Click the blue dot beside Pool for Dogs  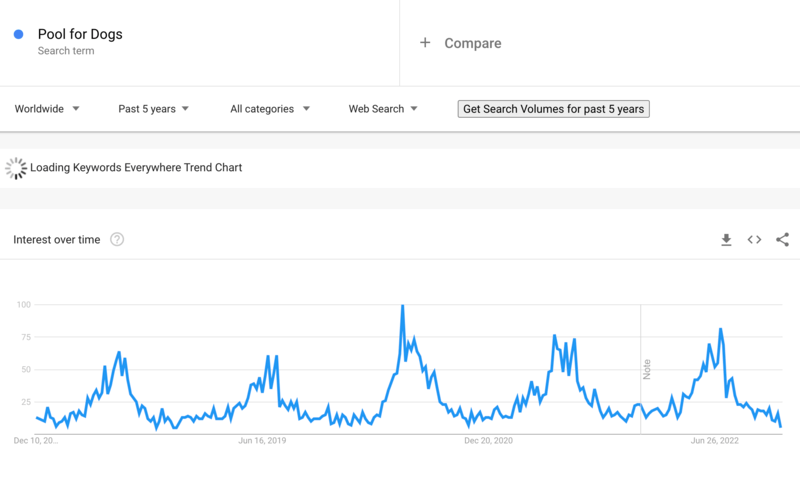19,35
